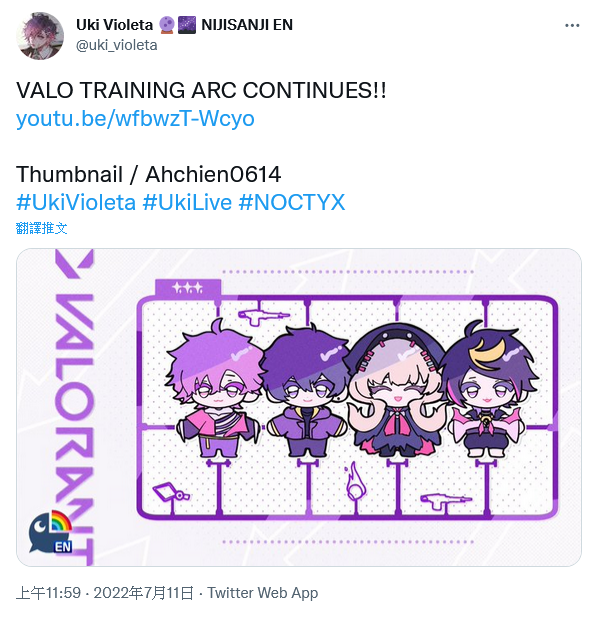Click the 翻譯推文 translate tweet link
This screenshot has width=598, height=618.
click(41, 228)
